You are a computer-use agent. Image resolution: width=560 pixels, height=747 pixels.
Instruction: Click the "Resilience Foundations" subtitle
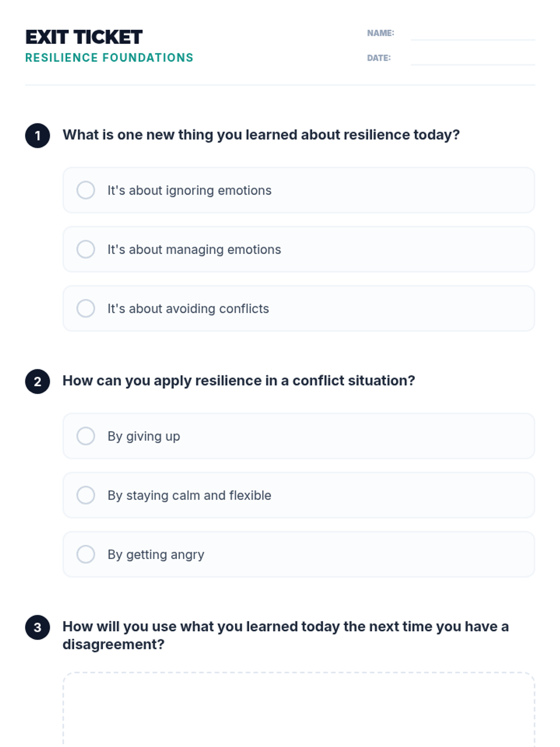(109, 58)
